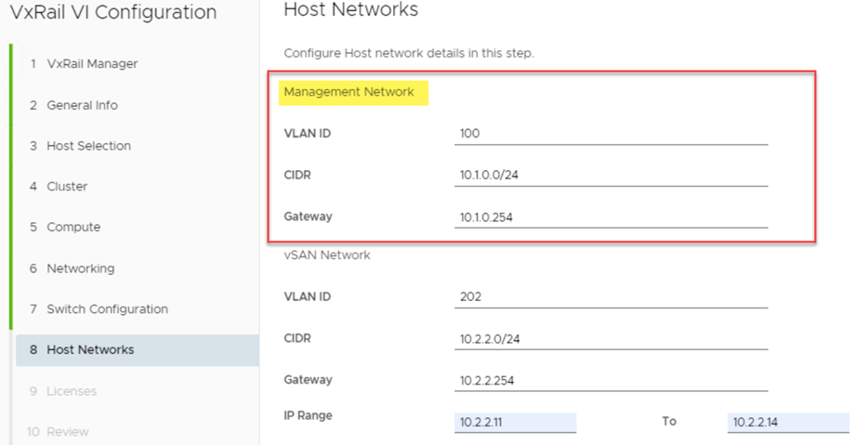Switch to the Compute step

(x=73, y=228)
